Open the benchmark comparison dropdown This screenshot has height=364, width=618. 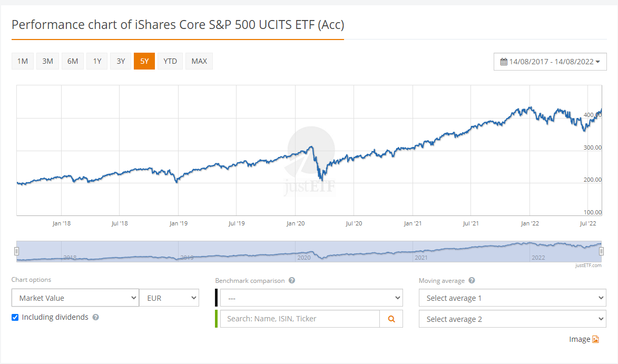(x=311, y=298)
